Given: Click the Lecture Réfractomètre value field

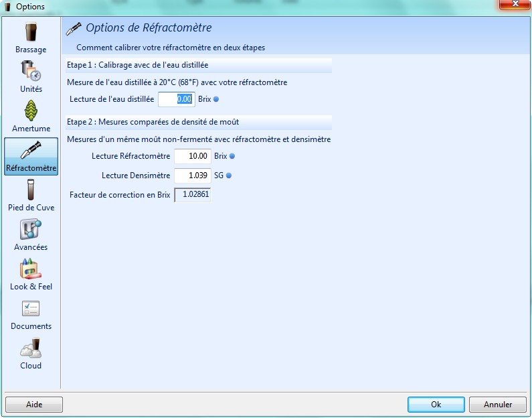Looking at the screenshot, I should 192,156.
